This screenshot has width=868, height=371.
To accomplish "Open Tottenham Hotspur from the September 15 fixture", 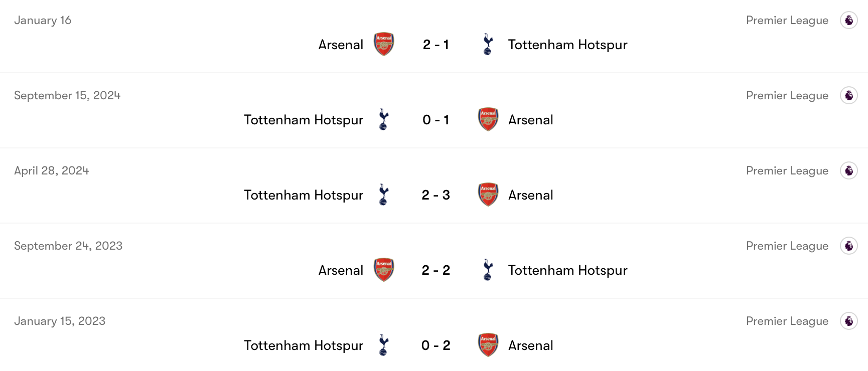I will tap(303, 119).
